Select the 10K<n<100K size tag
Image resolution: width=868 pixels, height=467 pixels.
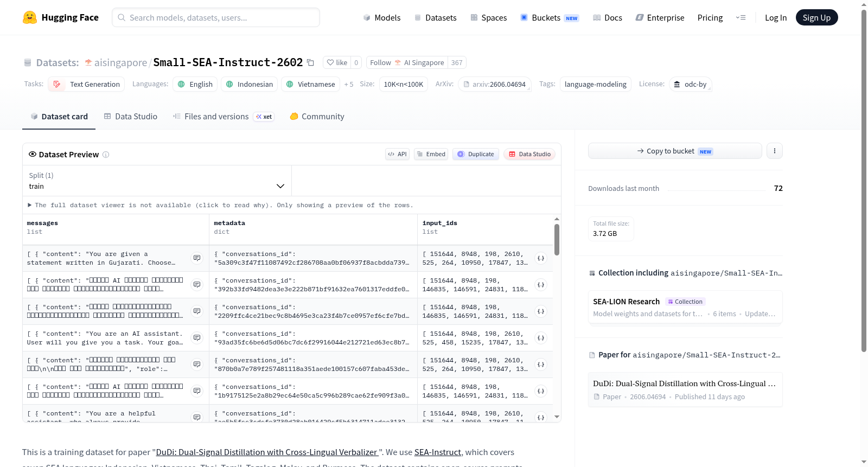pos(404,84)
